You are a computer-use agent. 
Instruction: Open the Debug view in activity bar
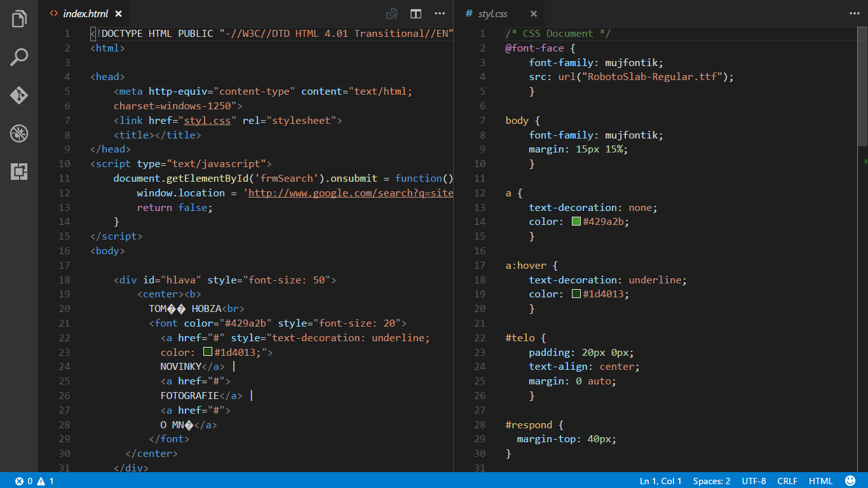[x=19, y=133]
